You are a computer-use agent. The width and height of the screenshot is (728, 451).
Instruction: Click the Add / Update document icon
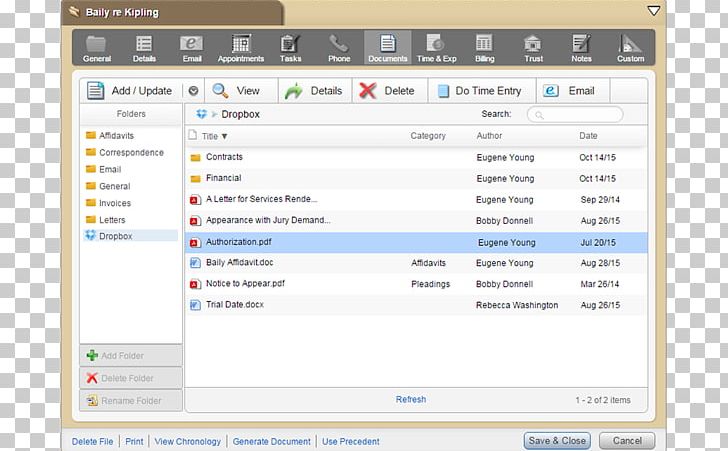(x=96, y=91)
